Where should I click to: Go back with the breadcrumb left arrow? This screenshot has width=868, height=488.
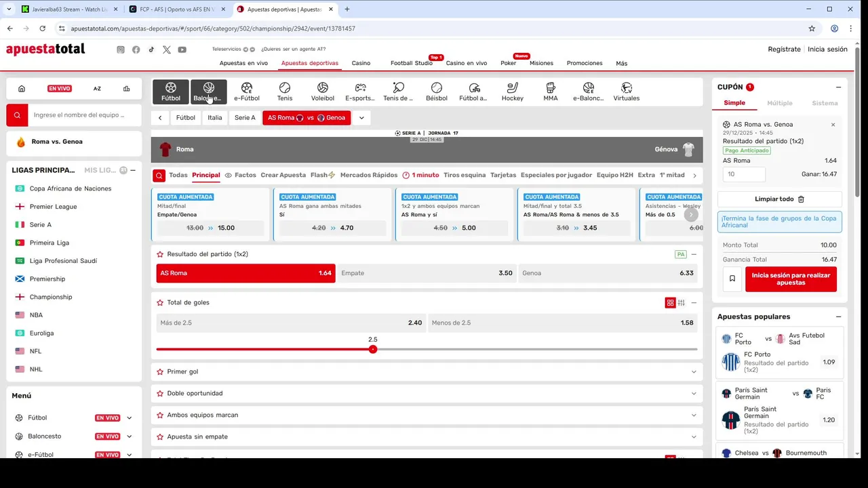160,118
